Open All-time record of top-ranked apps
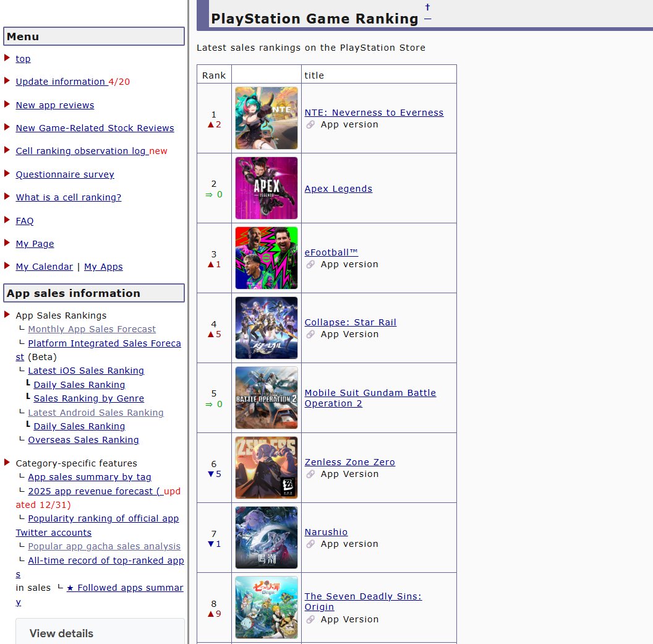This screenshot has width=653, height=644. tap(106, 560)
